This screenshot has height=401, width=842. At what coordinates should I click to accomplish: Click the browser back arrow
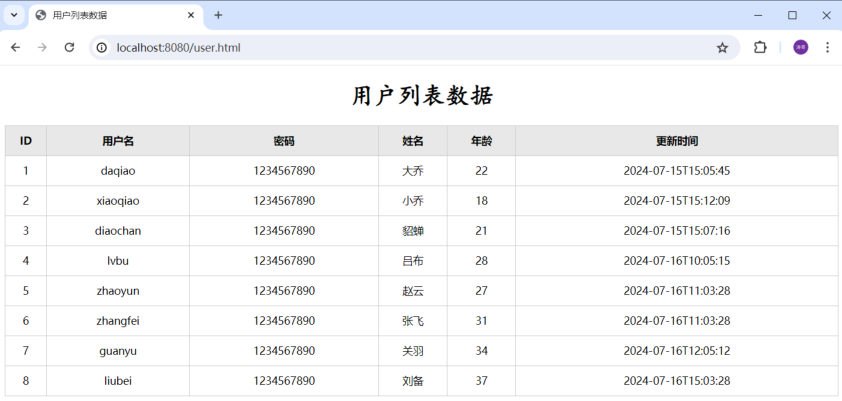pyautogui.click(x=16, y=48)
